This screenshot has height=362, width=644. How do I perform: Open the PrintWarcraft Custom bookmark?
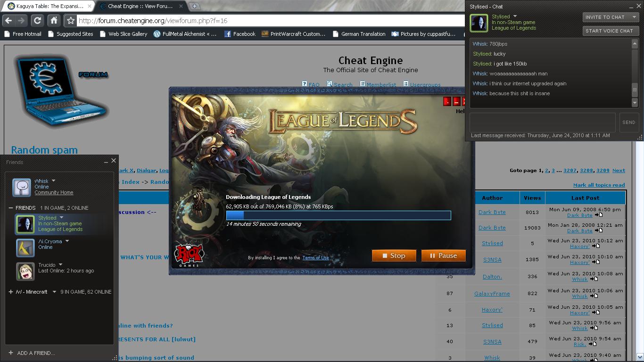tap(293, 34)
